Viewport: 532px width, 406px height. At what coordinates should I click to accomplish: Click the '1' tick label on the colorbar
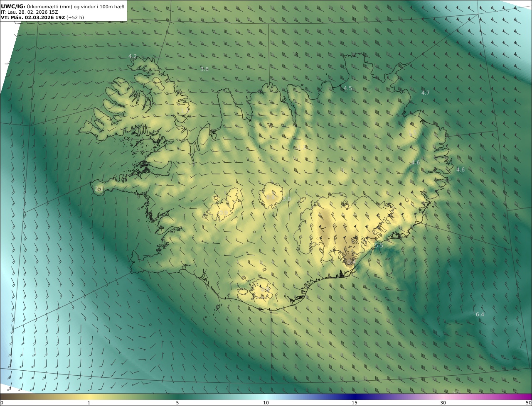tap(89, 403)
